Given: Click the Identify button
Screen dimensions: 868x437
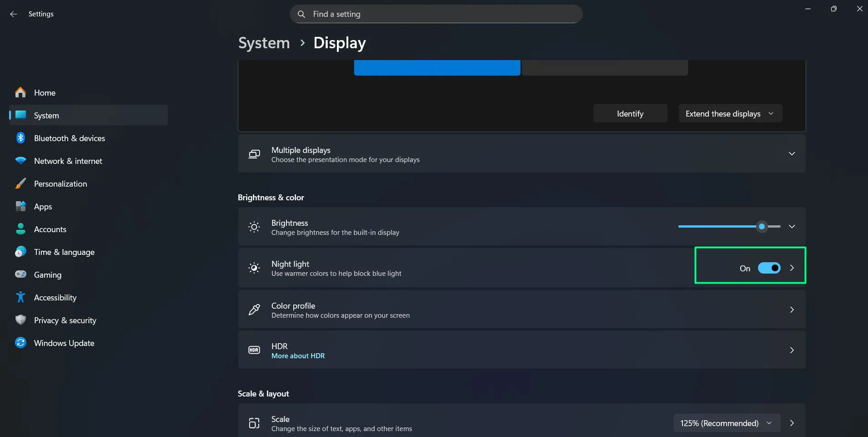Looking at the screenshot, I should point(630,113).
